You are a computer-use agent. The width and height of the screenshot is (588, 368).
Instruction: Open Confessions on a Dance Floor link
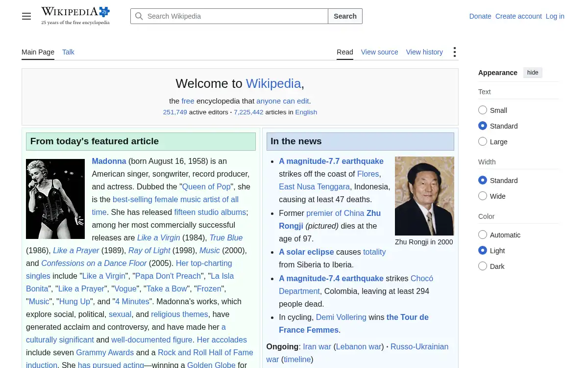(x=94, y=263)
